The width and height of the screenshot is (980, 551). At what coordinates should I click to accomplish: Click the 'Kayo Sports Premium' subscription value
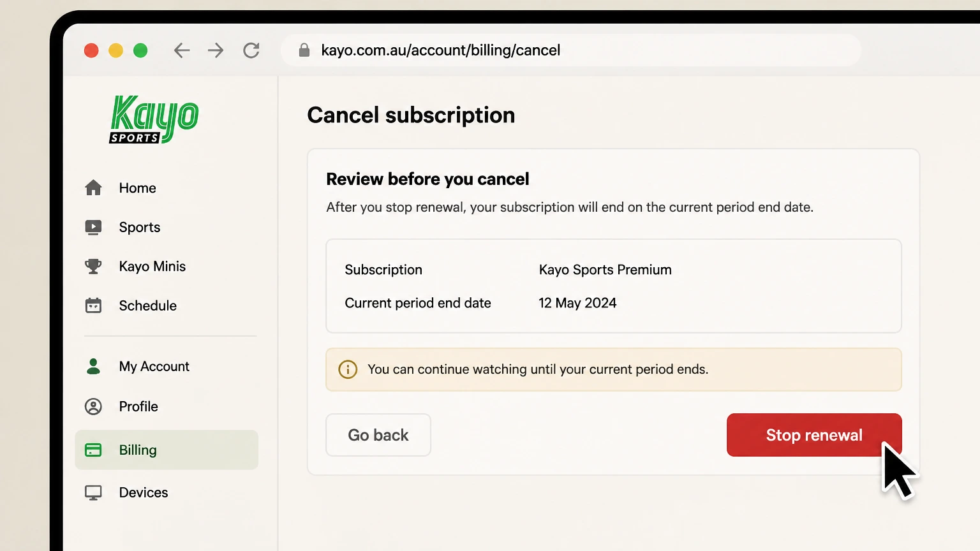coord(605,270)
